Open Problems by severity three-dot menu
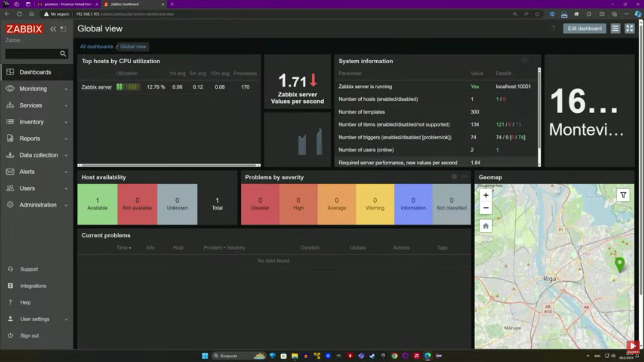644x362 pixels. pyautogui.click(x=465, y=176)
